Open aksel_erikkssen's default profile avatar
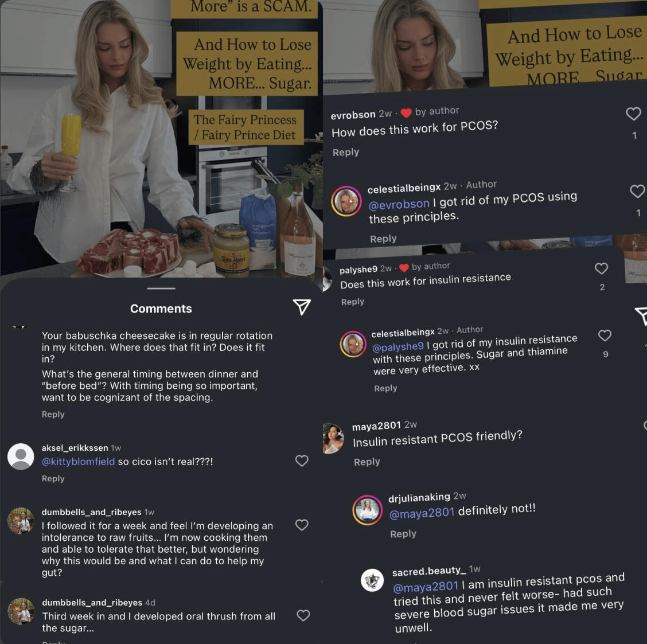The width and height of the screenshot is (647, 644). [x=21, y=456]
